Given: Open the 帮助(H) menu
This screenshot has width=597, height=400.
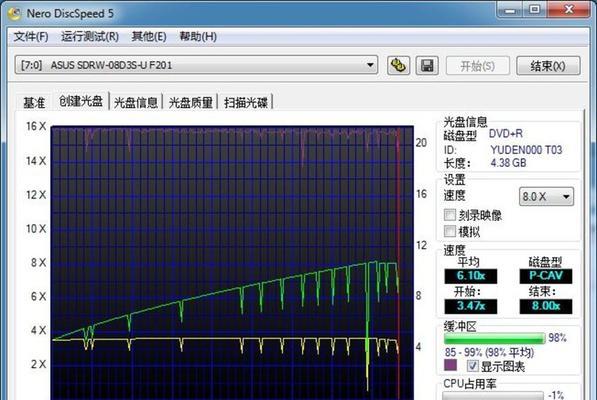Looking at the screenshot, I should [198, 37].
